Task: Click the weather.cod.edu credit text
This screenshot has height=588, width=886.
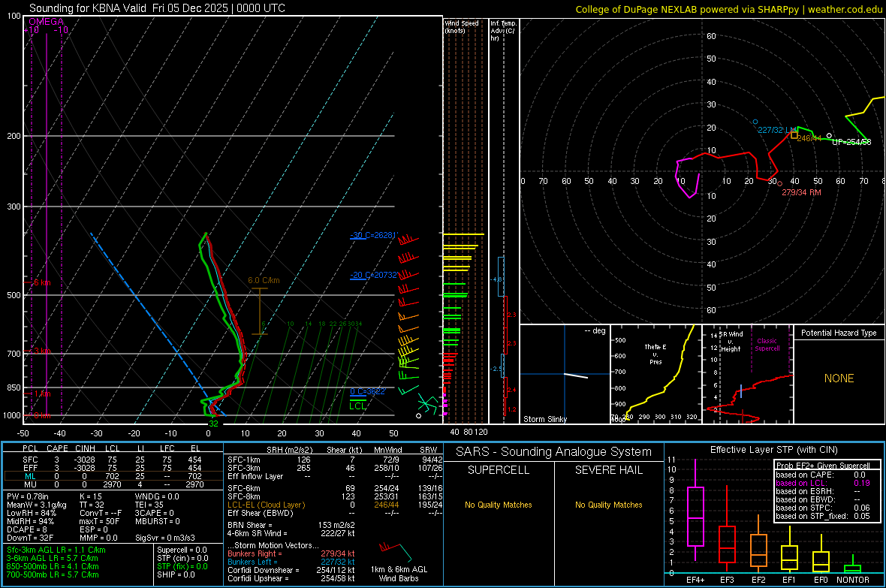Action: click(844, 9)
